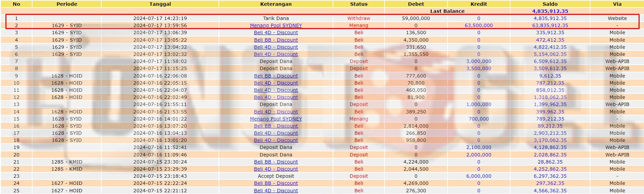The image size is (644, 194).
Task: Click the 63,500,000 Kredit amount in row 2
Action: 478,25
